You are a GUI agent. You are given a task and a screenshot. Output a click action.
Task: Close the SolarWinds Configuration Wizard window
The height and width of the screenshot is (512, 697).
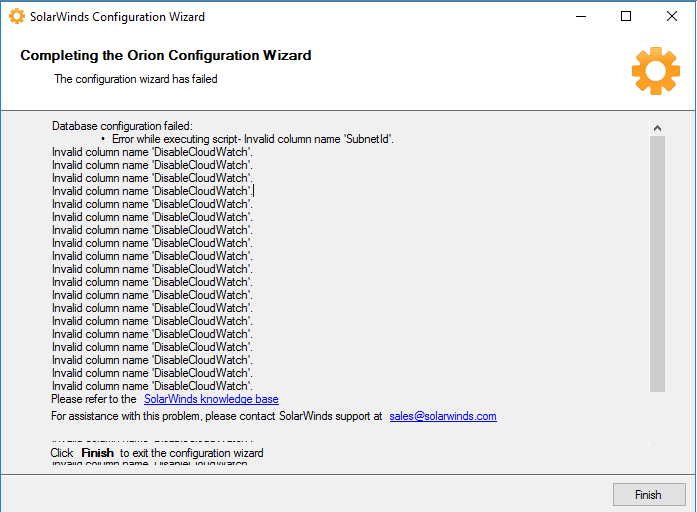[x=672, y=16]
